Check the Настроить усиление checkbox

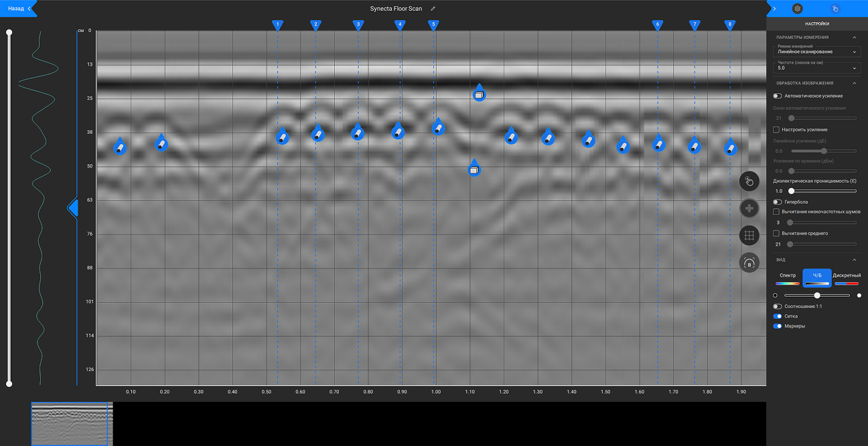(776, 129)
